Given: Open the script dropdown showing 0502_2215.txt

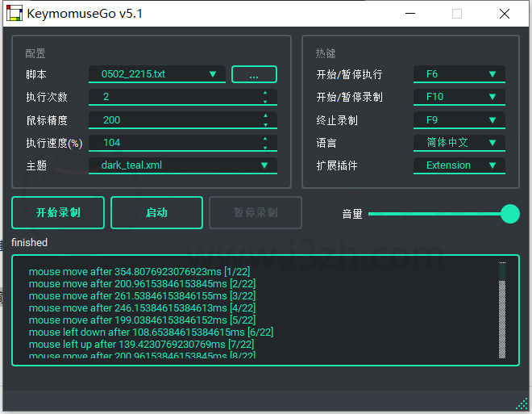Looking at the screenshot, I should pos(157,74).
